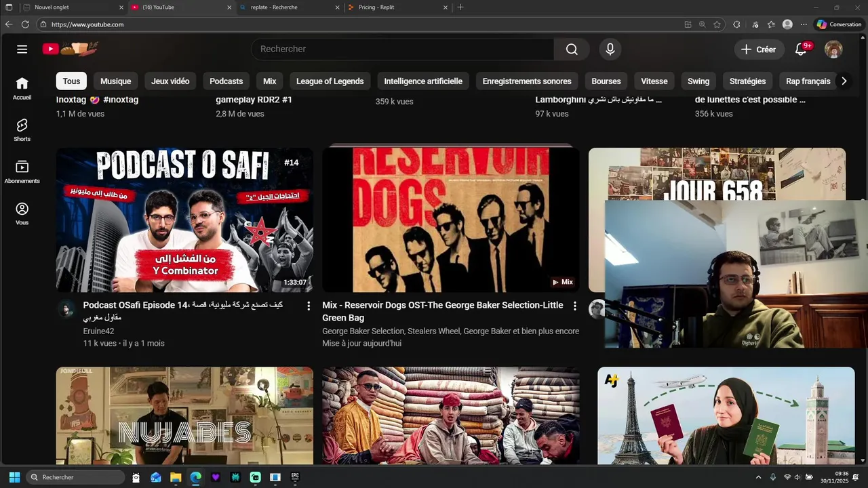Image resolution: width=868 pixels, height=488 pixels.
Task: Open the browser settings ellipsis menu
Action: pos(804,24)
